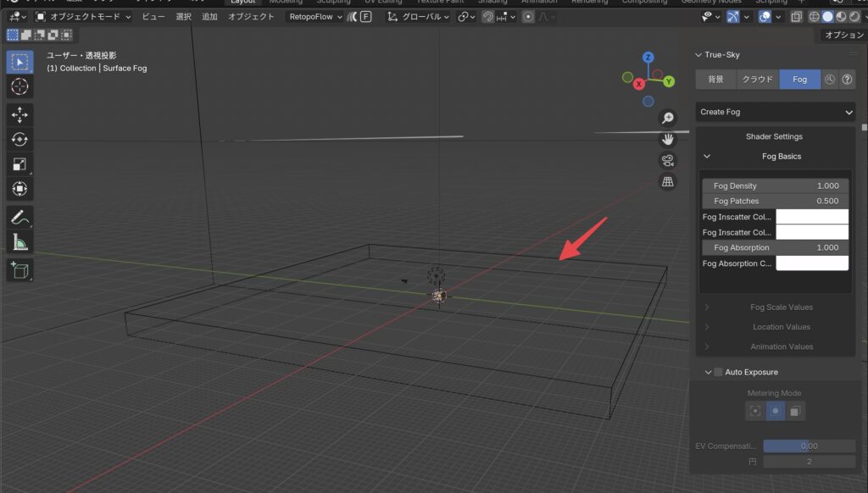The height and width of the screenshot is (493, 868).
Task: Select center-weighted metering mode icon
Action: point(775,411)
